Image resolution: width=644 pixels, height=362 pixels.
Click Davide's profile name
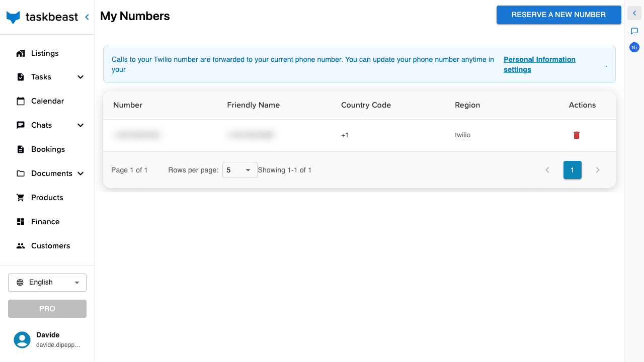coord(48,335)
